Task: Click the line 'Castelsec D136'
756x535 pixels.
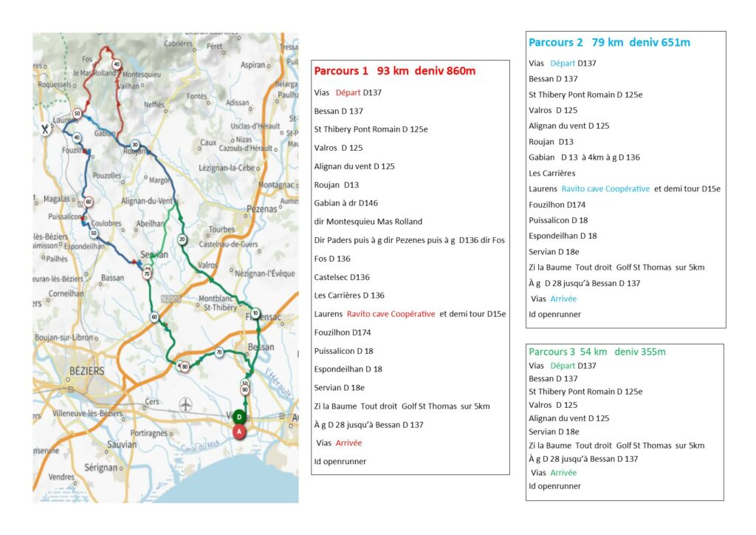Action: pos(342,277)
